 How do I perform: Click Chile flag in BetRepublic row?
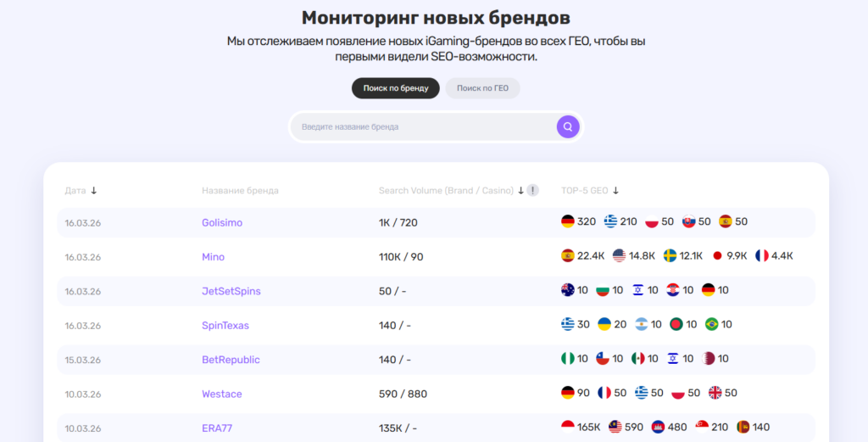click(603, 358)
